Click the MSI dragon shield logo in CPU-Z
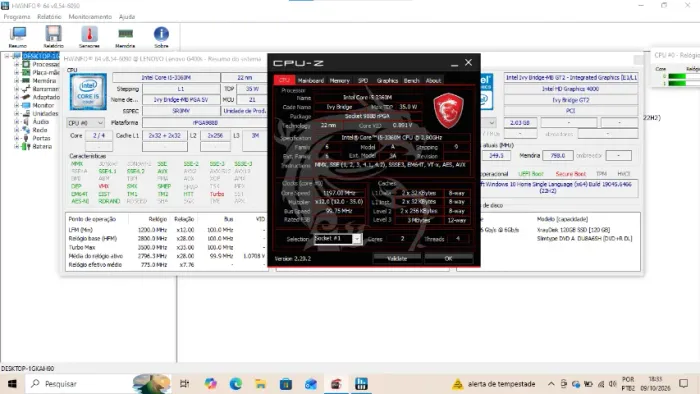This screenshot has height=394, width=700. coord(448,110)
